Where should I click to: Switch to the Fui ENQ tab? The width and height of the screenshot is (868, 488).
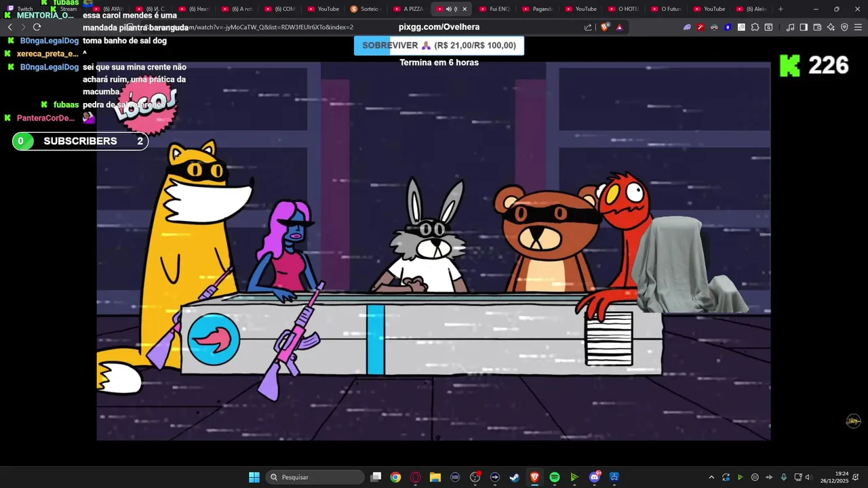pos(494,9)
